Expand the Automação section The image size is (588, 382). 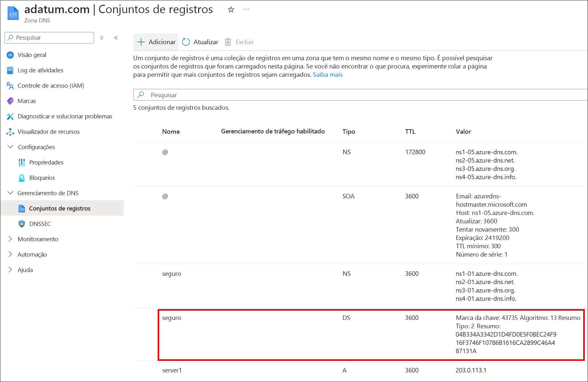[x=10, y=254]
